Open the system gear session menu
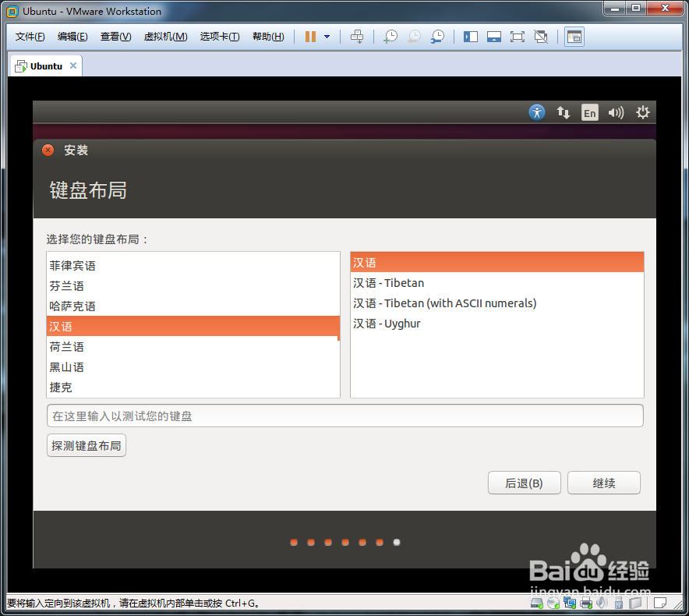This screenshot has height=616, width=689. click(642, 112)
